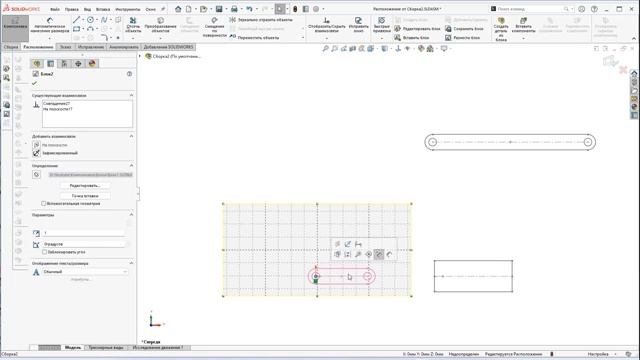Select На плоскости7 in the existing relations list
This screenshot has width=640, height=360.
pos(58,109)
